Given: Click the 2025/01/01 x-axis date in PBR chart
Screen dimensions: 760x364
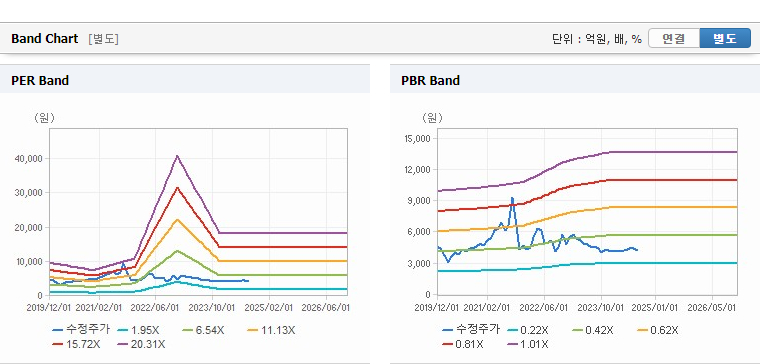Looking at the screenshot, I should (x=655, y=307).
